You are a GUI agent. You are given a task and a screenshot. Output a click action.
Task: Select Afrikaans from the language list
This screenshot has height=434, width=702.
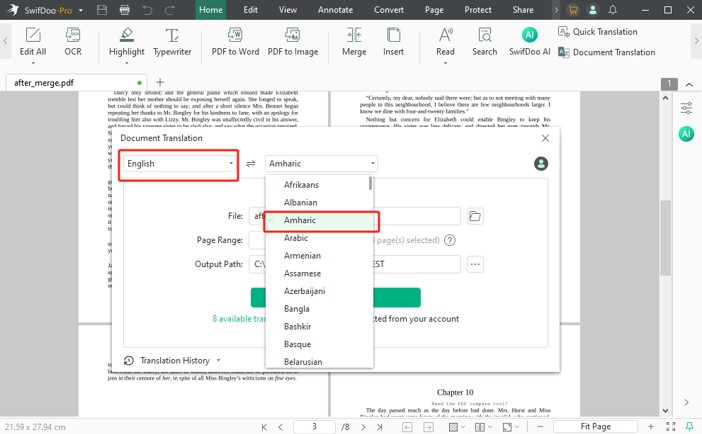[319, 185]
